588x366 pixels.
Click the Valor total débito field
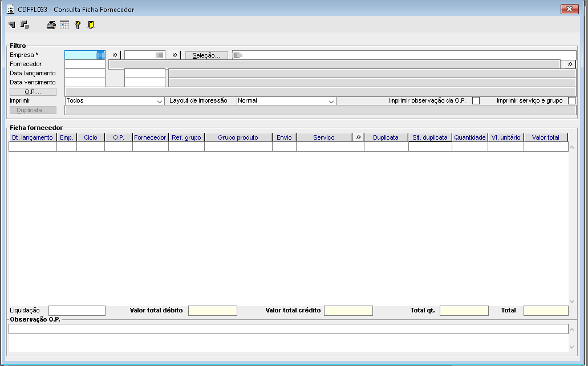coord(213,311)
